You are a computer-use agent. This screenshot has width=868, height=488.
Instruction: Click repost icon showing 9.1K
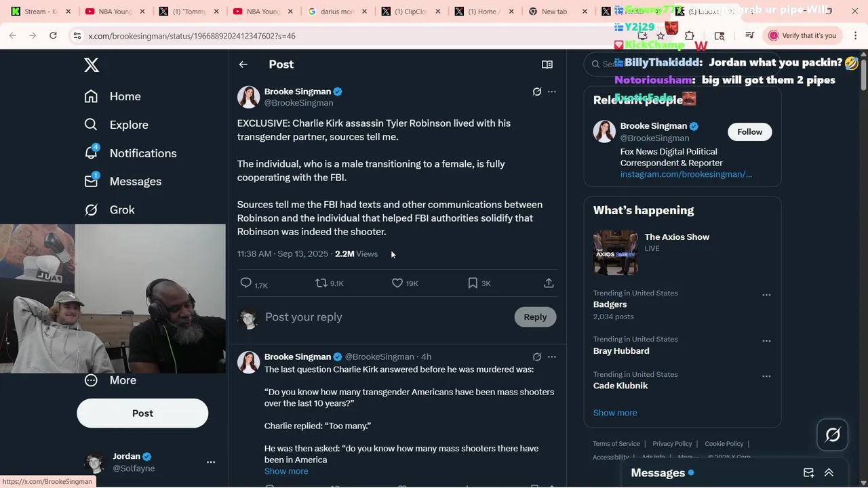(x=330, y=283)
